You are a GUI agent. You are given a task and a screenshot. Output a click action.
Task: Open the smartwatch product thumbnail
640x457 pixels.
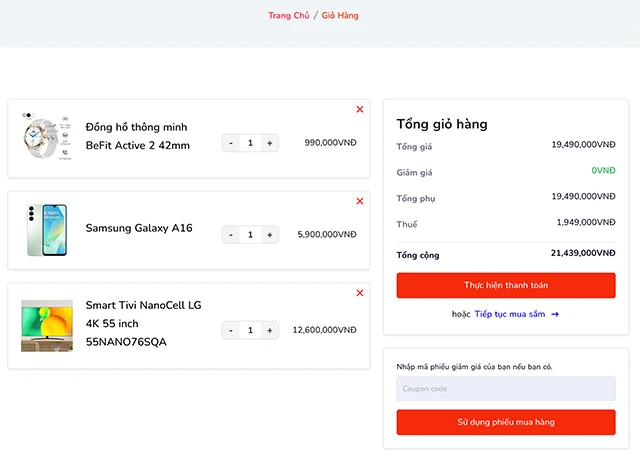point(46,137)
